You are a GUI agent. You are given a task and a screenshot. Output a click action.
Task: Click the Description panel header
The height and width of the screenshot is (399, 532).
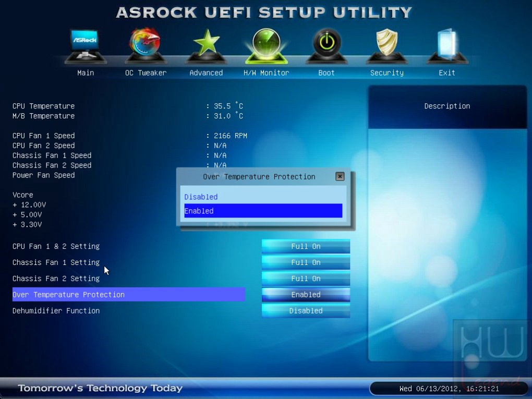coord(447,106)
